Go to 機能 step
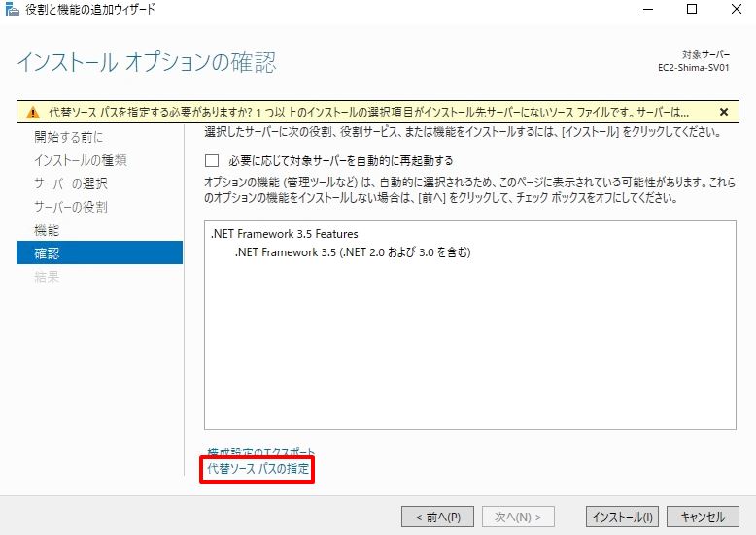The image size is (756, 535). coord(47,230)
